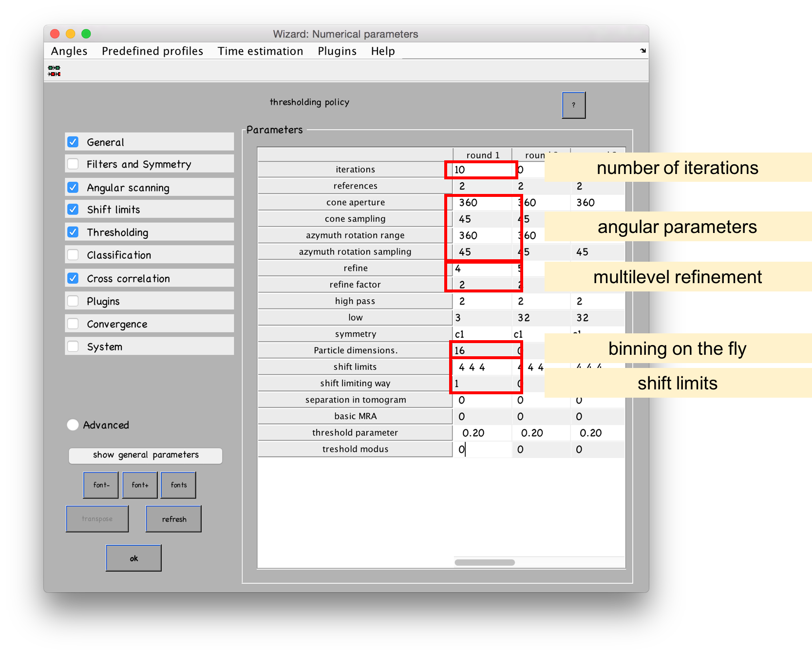Enable the Convergence checkbox

(73, 324)
